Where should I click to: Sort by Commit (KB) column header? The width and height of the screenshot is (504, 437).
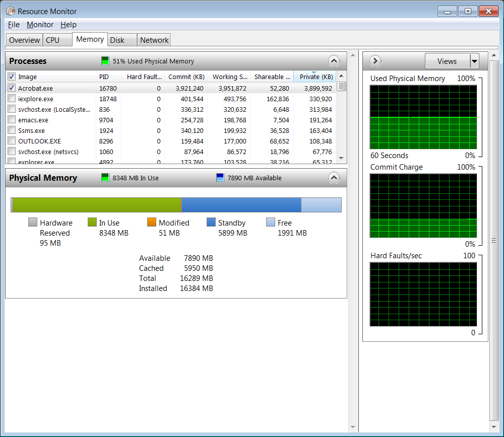pos(186,77)
